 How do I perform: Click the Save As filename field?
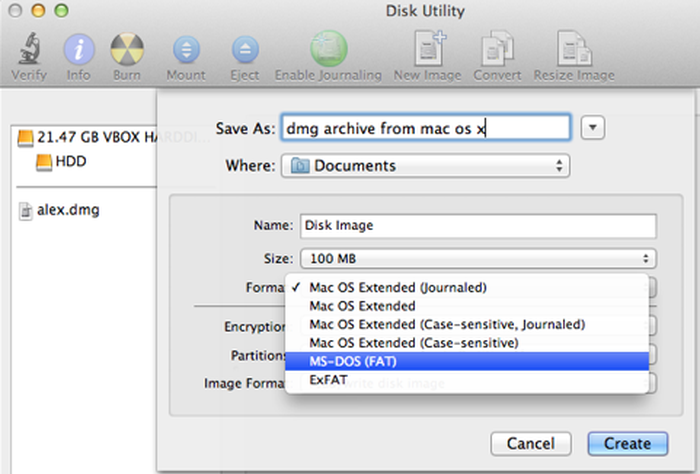click(x=425, y=128)
